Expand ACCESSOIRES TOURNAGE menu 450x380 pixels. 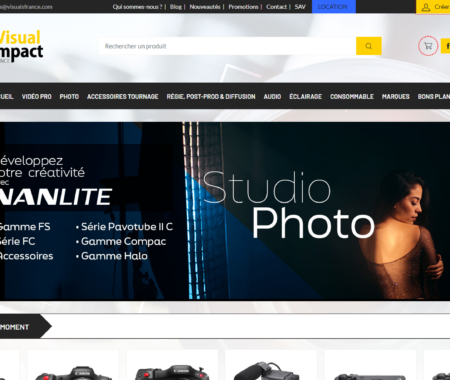point(123,97)
